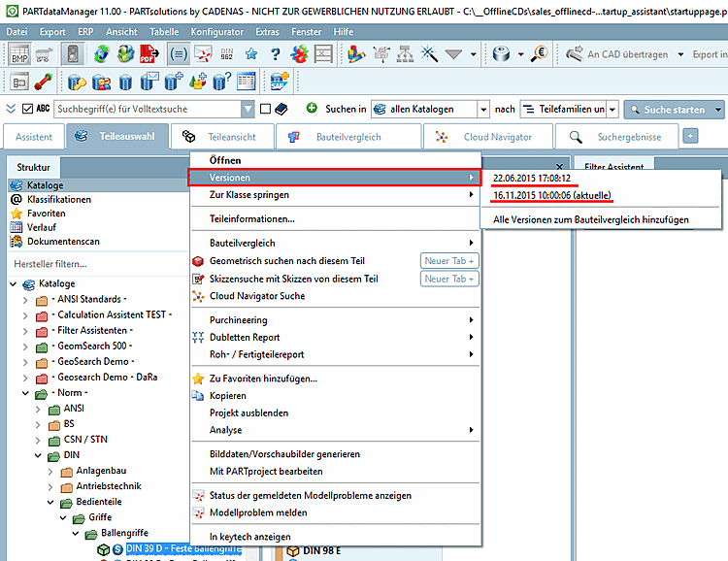Click the magnifier with euro symbol icon
The height and width of the screenshot is (561, 728).
click(x=539, y=54)
